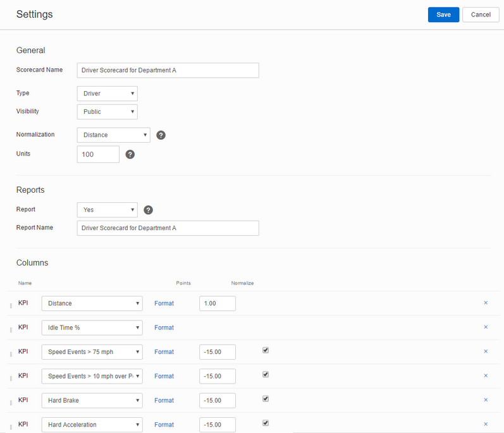This screenshot has height=433, width=504.
Task: Grab drag handle of Idle Time % row
Action: click(x=11, y=330)
